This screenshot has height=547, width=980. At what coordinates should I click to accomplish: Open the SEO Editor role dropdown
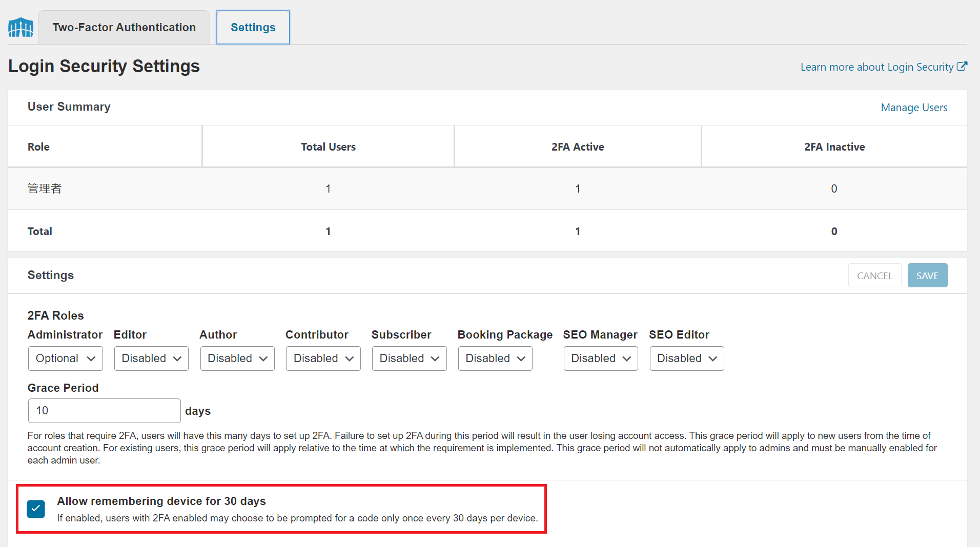[687, 359]
